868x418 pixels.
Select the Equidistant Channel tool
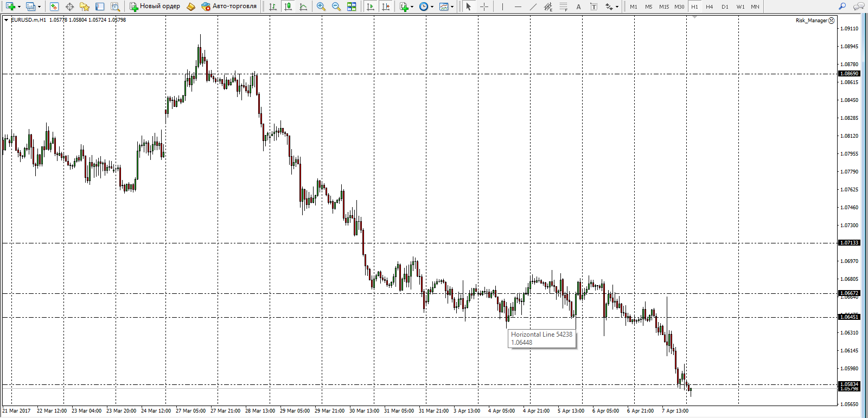click(548, 7)
